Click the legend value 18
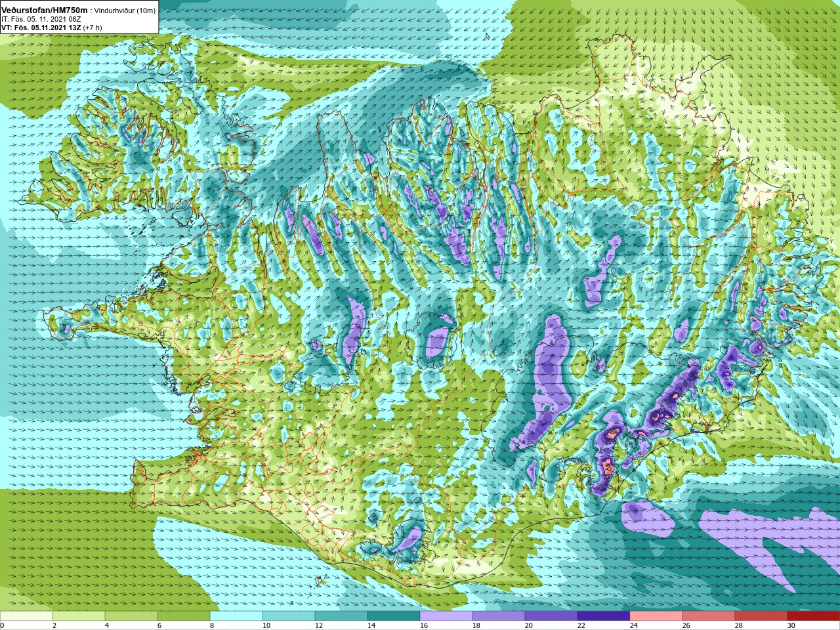Screen dimensions: 840x630 tap(476, 625)
